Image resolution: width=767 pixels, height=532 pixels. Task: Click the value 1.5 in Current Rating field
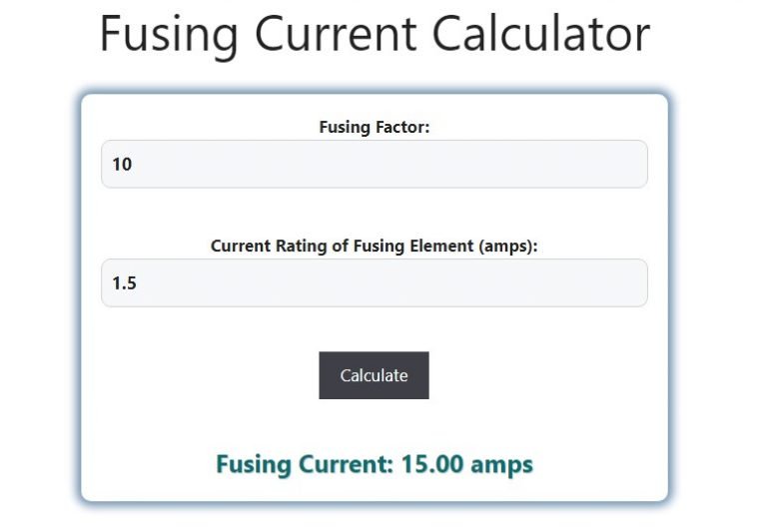coord(124,284)
